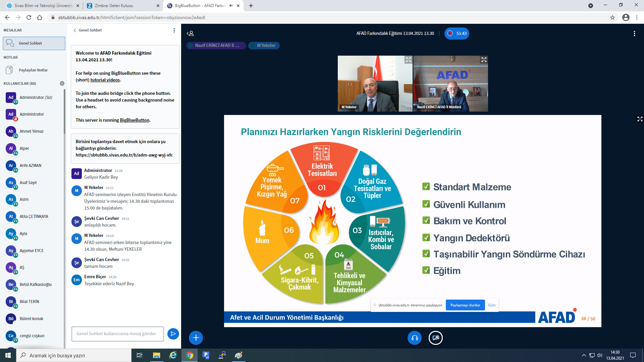Close the BigBlueButton browser tab

click(238, 6)
